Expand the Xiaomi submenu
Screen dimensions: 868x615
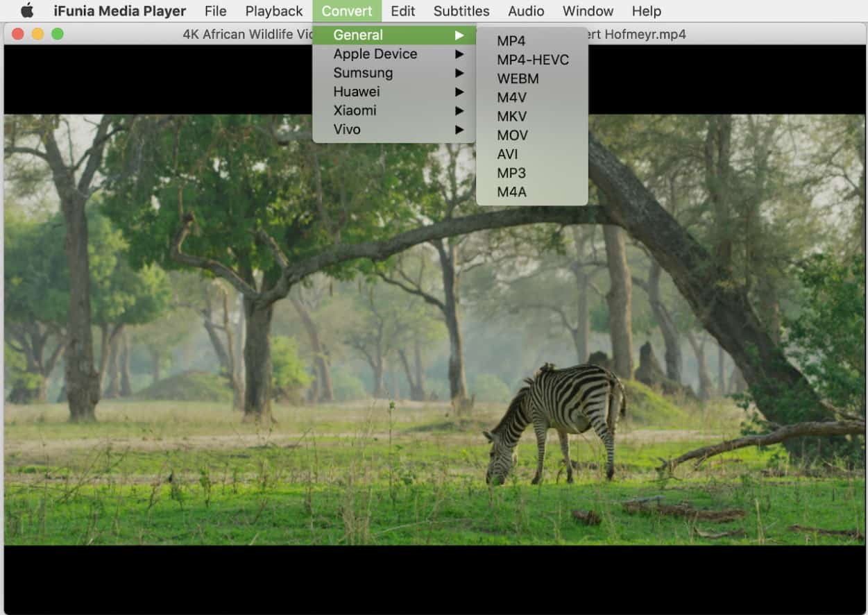(355, 110)
